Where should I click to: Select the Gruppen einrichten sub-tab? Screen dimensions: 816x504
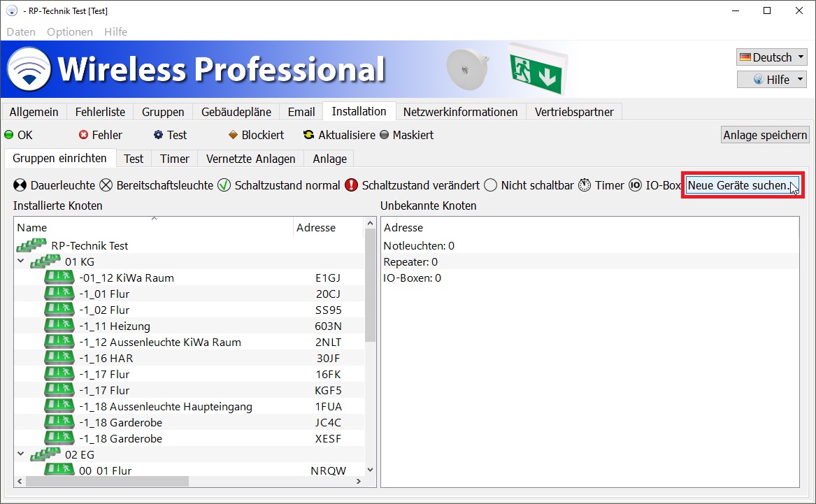point(59,158)
